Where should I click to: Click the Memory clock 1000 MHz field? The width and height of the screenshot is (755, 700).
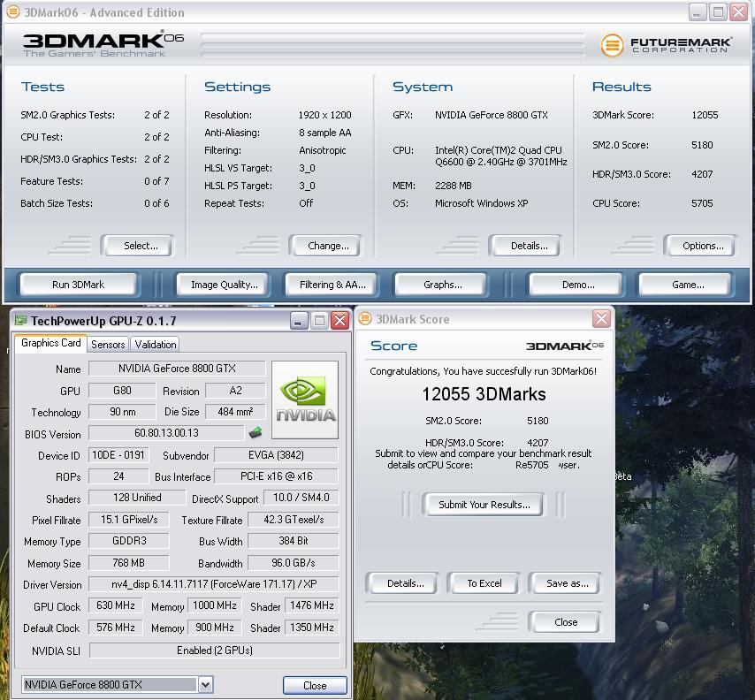coord(214,605)
